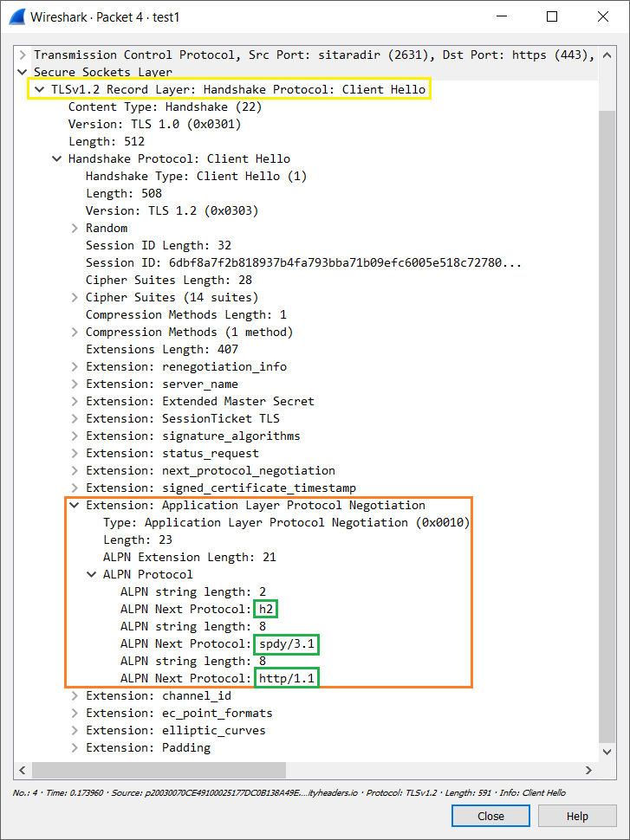Select ALPN string length: 2 row
630x840 pixels.
click(193, 591)
